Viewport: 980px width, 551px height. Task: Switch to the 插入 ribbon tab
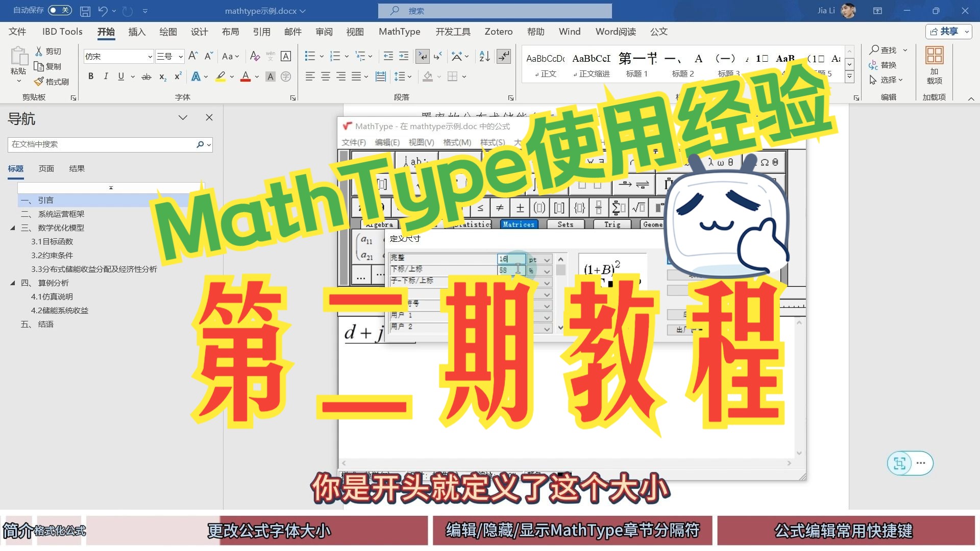pyautogui.click(x=137, y=32)
